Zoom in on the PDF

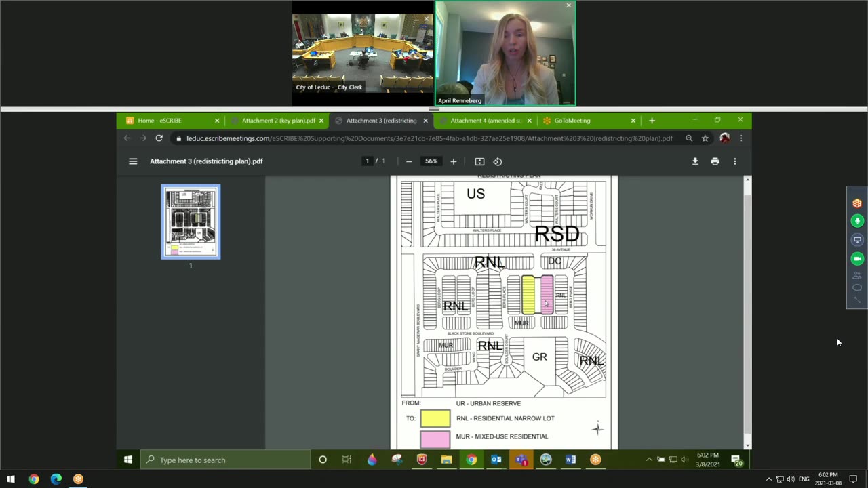454,161
